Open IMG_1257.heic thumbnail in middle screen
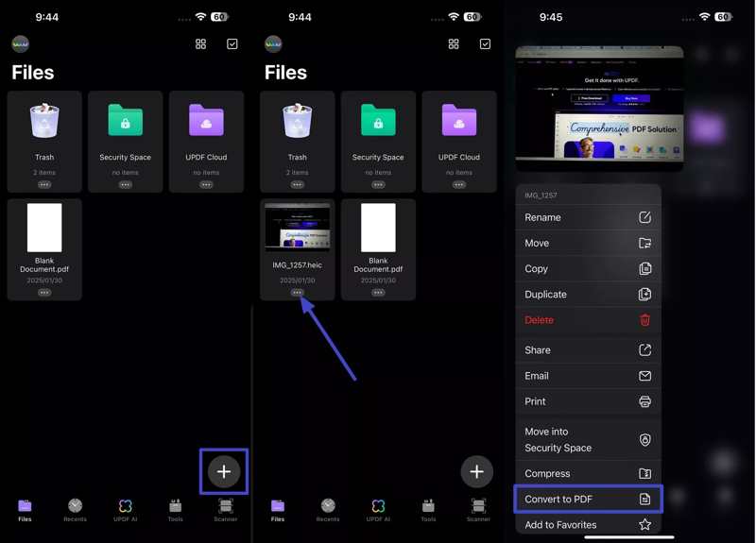The image size is (756, 543). 298,227
